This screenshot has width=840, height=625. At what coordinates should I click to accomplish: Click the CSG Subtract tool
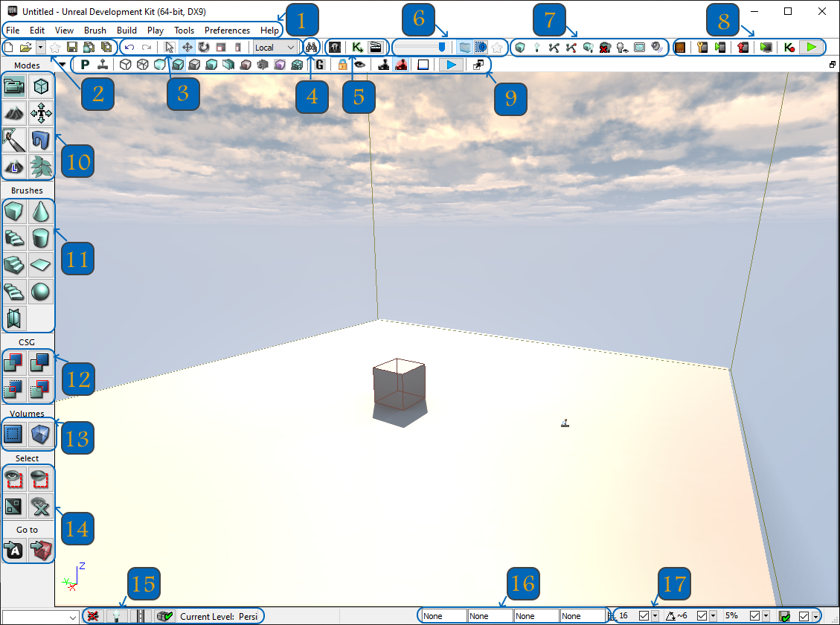click(41, 363)
